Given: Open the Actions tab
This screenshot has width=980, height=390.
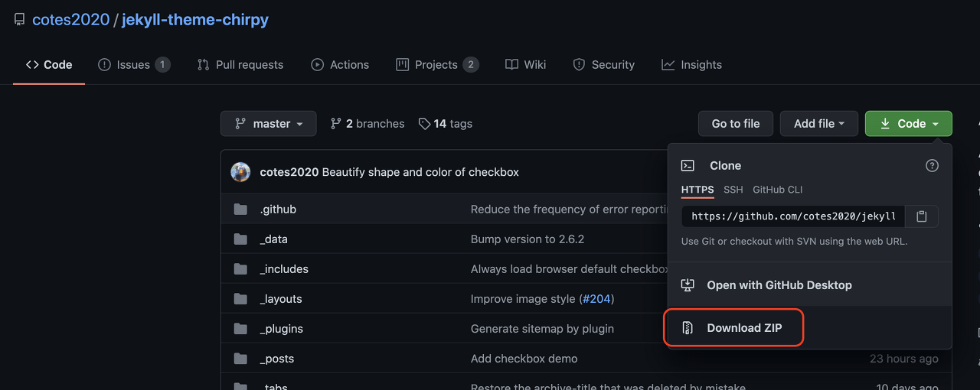Looking at the screenshot, I should (340, 64).
